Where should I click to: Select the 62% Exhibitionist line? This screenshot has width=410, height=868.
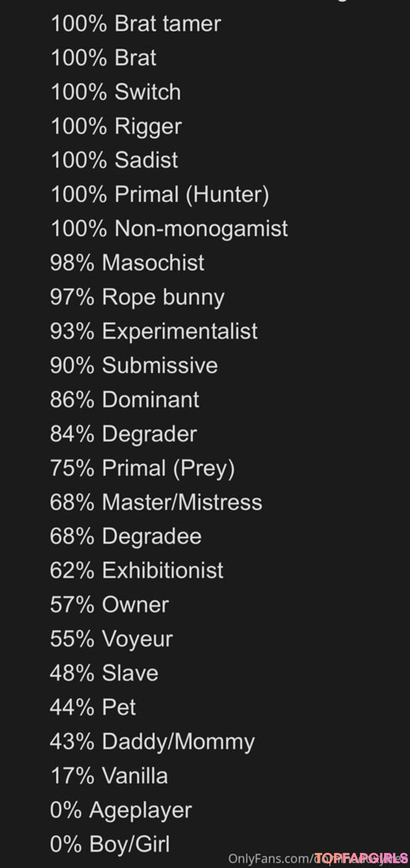point(137,571)
